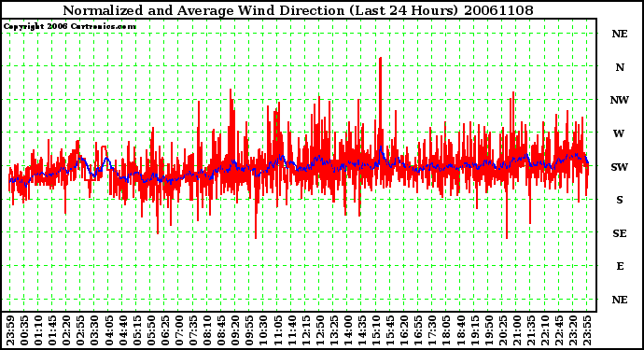Viewport: 644px width, 350px height.
Task: Select the 19:15 time axis label
Action: (x=473, y=330)
